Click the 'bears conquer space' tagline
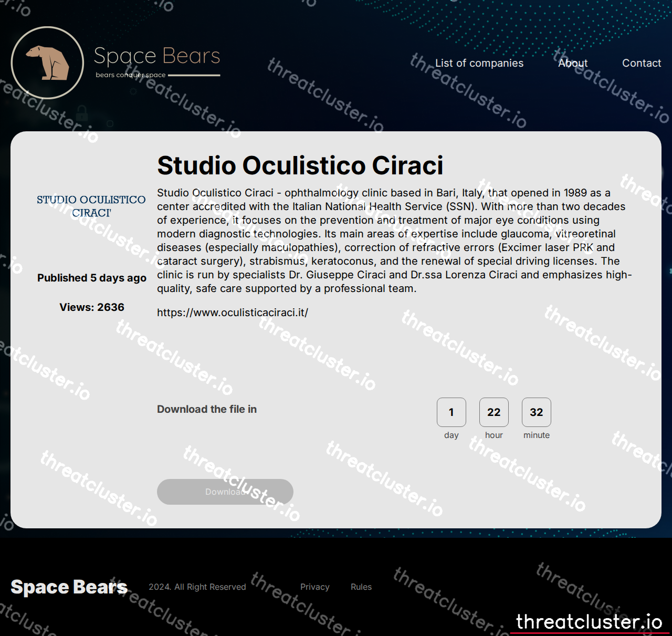The width and height of the screenshot is (672, 636). (131, 75)
